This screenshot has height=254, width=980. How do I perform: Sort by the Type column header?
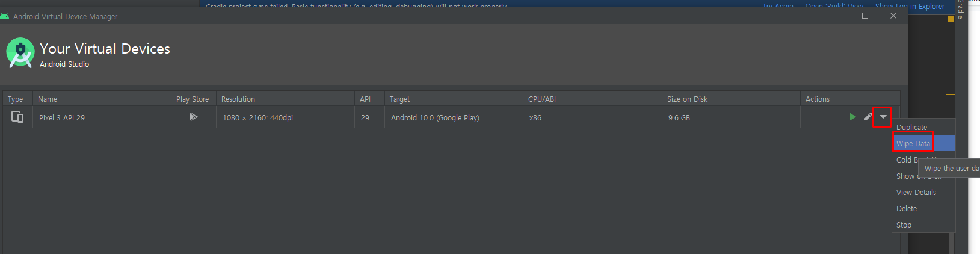[17, 99]
